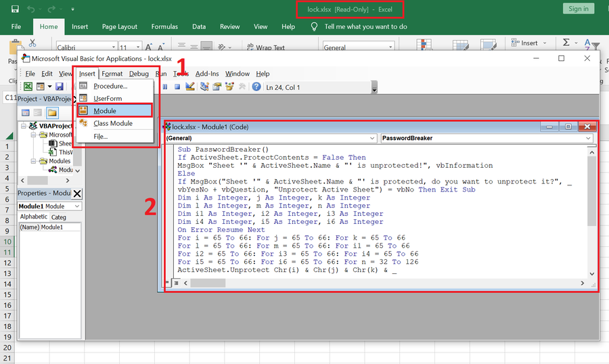Click Tell me lightbulb icon
609x364 pixels.
pos(314,26)
